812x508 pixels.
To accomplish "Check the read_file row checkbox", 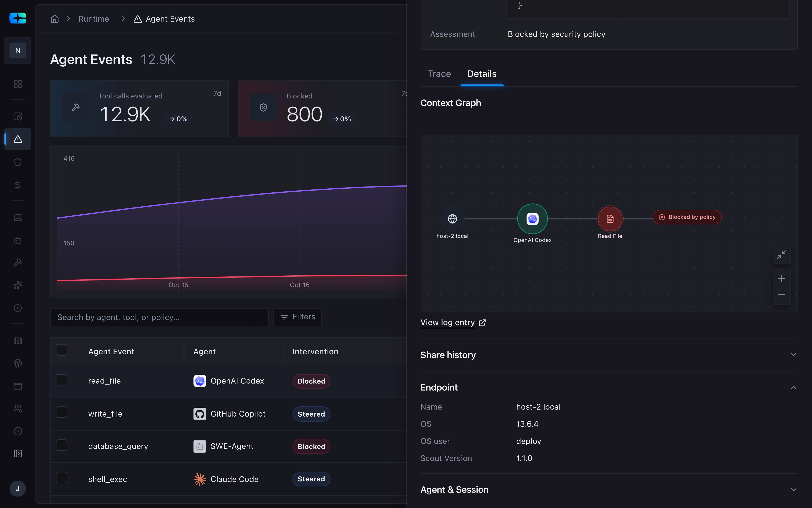I will (61, 380).
